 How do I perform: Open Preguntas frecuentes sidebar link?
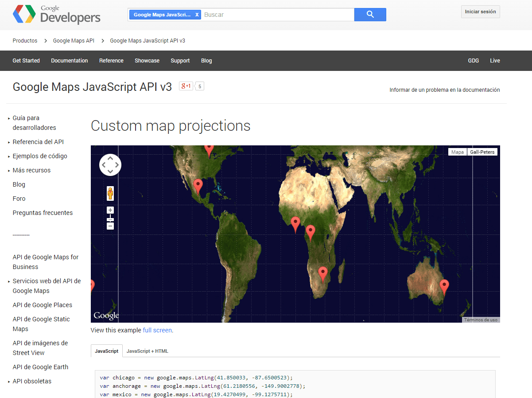[43, 213]
